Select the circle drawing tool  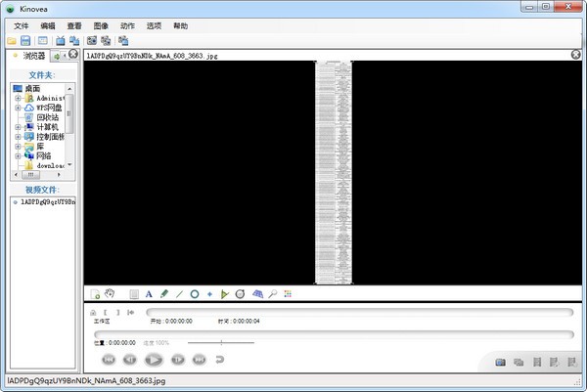[195, 294]
